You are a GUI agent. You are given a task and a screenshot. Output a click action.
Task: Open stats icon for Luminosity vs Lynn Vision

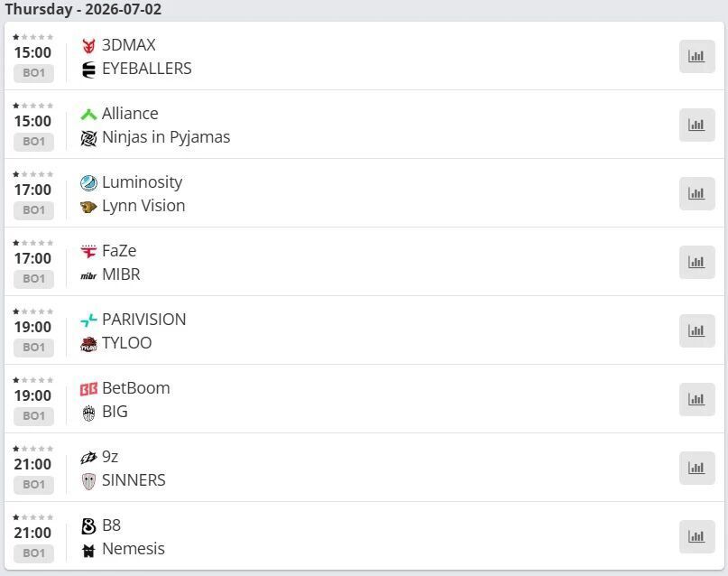[x=697, y=194]
